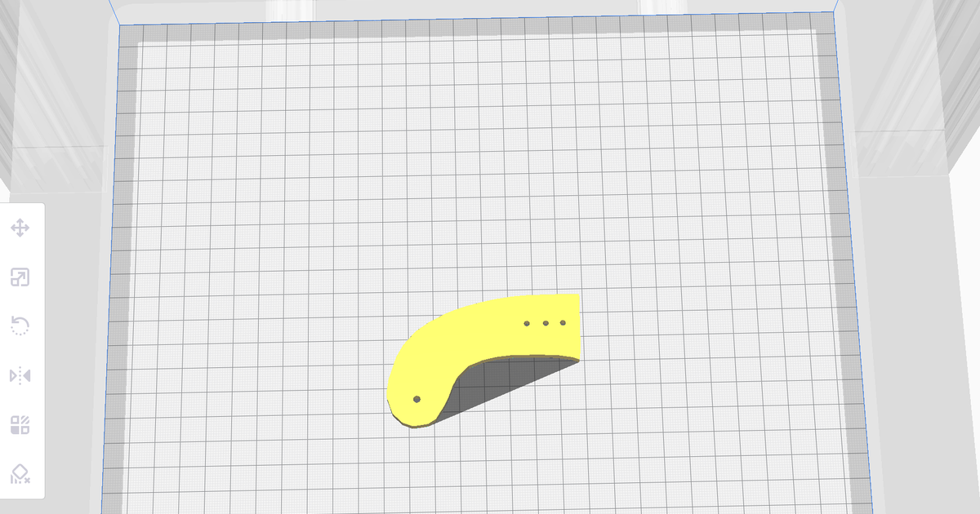This screenshot has width=980, height=514.
Task: Click the leftmost of the three small holes
Action: [x=526, y=323]
